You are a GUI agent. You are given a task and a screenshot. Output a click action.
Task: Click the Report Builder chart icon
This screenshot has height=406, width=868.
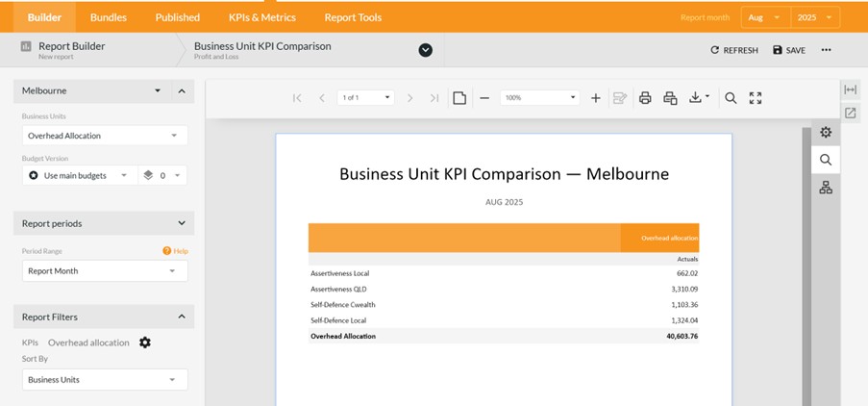[x=26, y=46]
